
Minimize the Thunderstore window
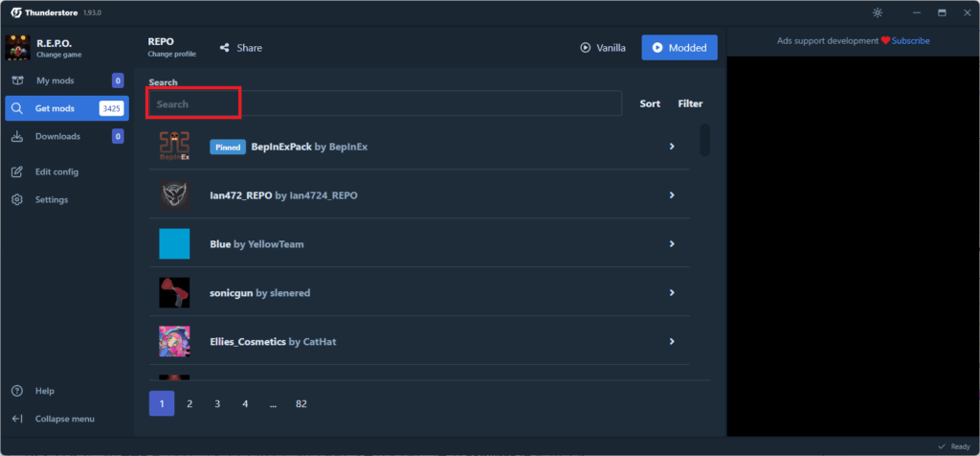click(917, 12)
